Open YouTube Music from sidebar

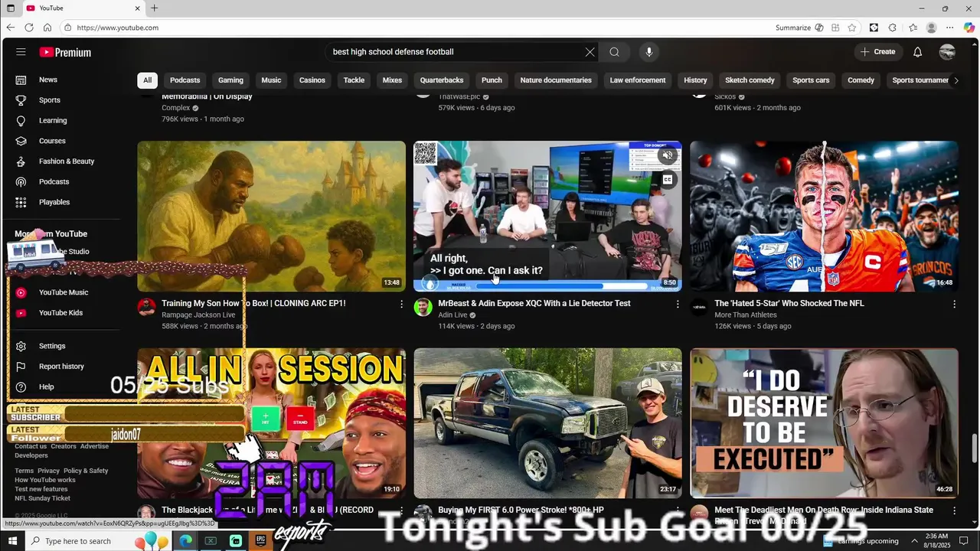(x=63, y=292)
